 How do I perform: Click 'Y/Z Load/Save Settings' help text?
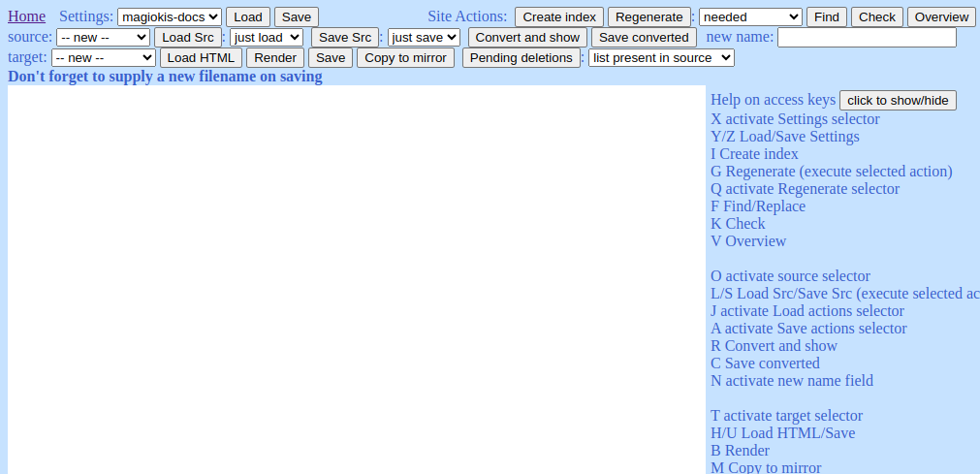785,137
